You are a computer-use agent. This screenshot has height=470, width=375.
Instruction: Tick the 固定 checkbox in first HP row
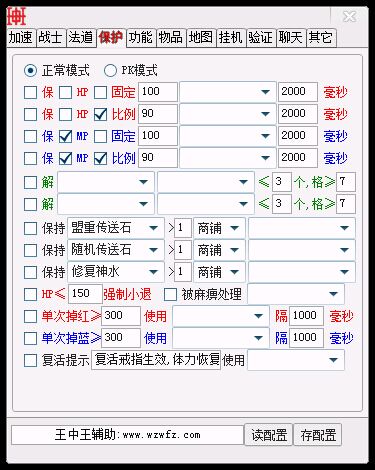point(100,92)
